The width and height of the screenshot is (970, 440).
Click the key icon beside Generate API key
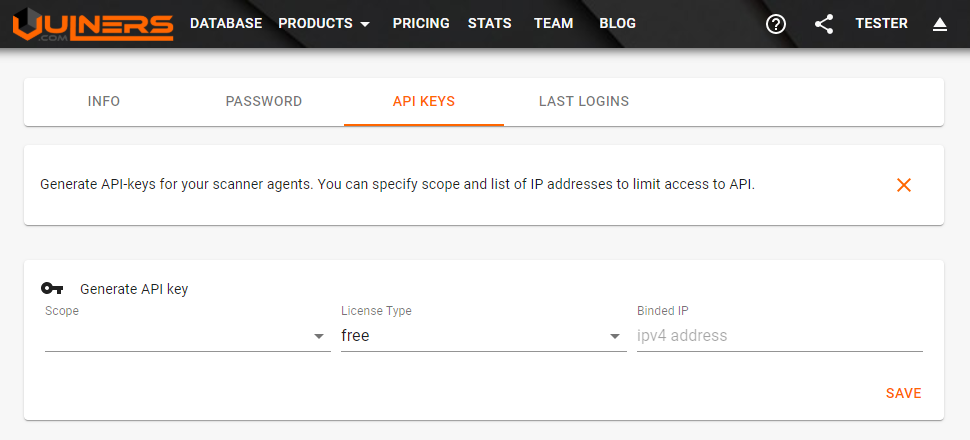pyautogui.click(x=52, y=289)
